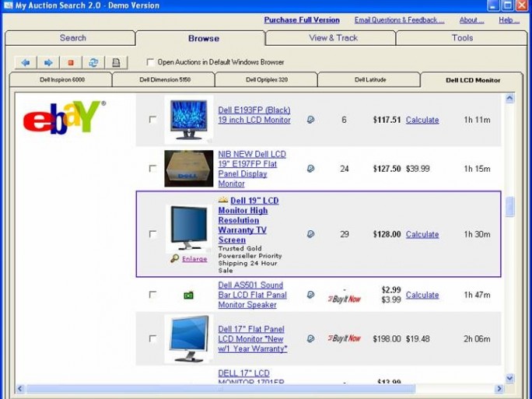Click the $127.50 price
Viewport: 532px width, 399px height.
point(387,169)
